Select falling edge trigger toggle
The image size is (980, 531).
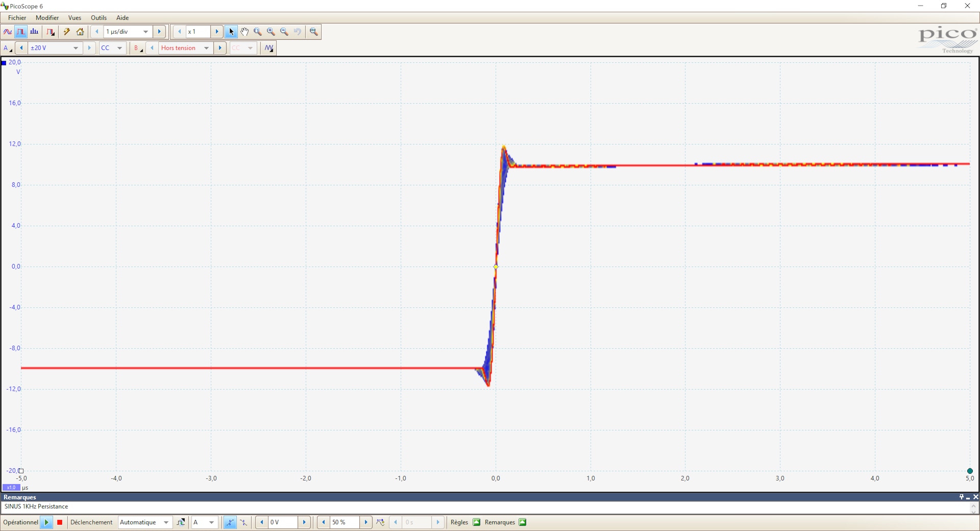tap(243, 522)
